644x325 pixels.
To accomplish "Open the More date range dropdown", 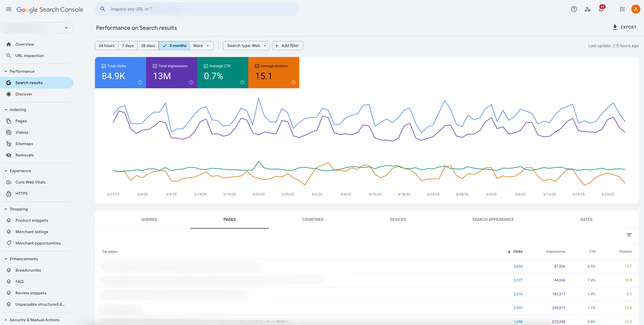I will pos(202,46).
